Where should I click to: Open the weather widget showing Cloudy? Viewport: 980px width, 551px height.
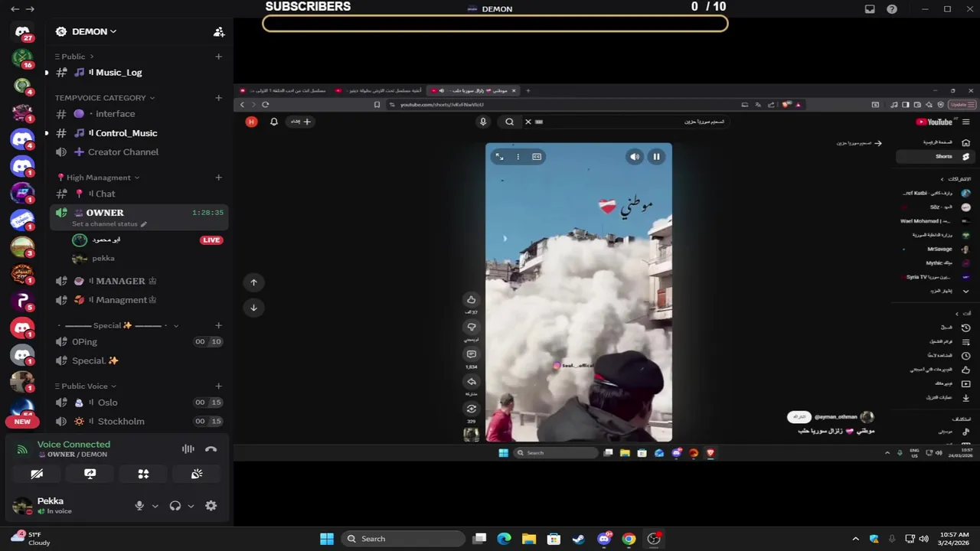tap(31, 539)
